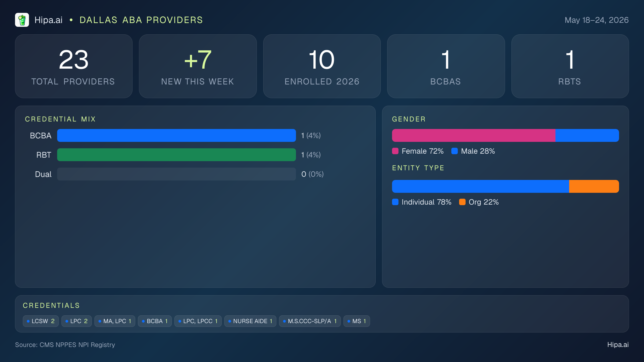The height and width of the screenshot is (362, 644).
Task: Click the Dual row label
Action: [43, 174]
